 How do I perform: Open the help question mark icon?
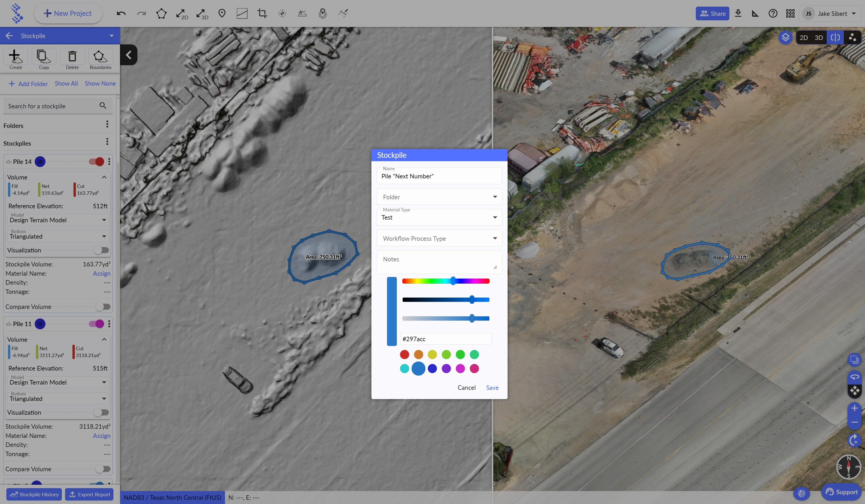[773, 13]
